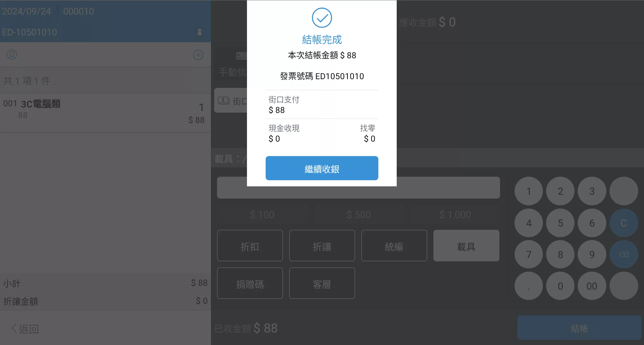
Task: Click the 繼續收銀 button
Action: 322,168
